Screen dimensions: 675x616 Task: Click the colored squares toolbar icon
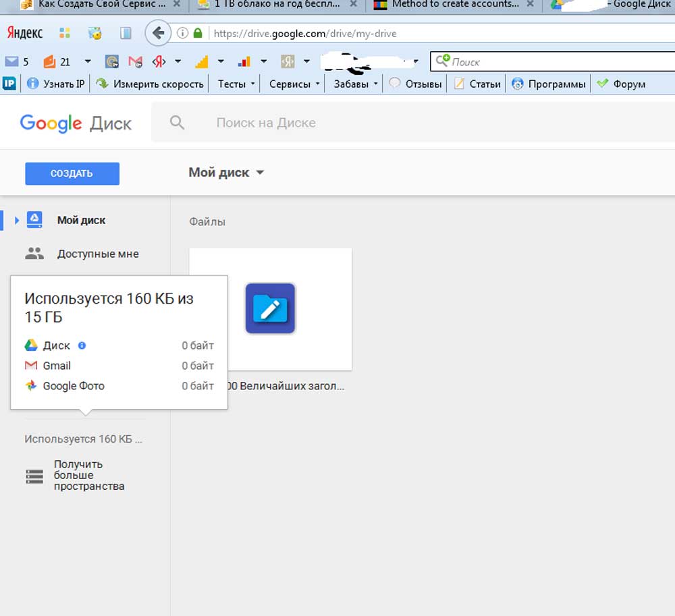pos(65,33)
